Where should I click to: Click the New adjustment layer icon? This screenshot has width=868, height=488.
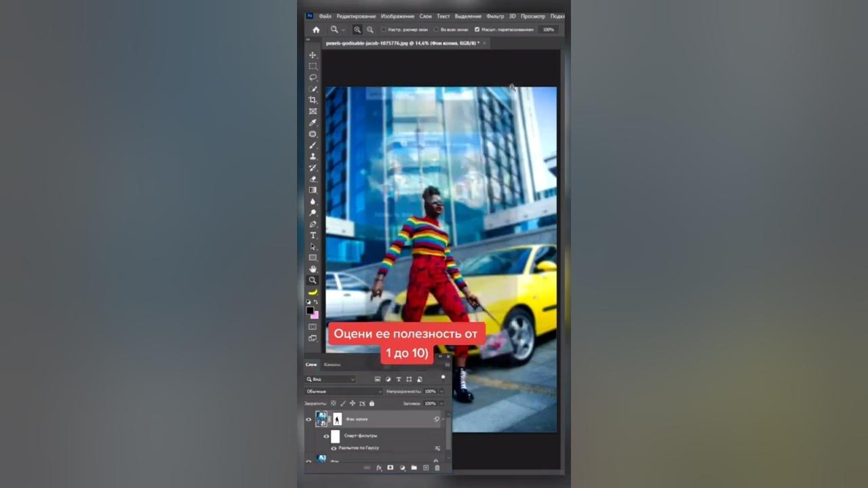pyautogui.click(x=403, y=468)
